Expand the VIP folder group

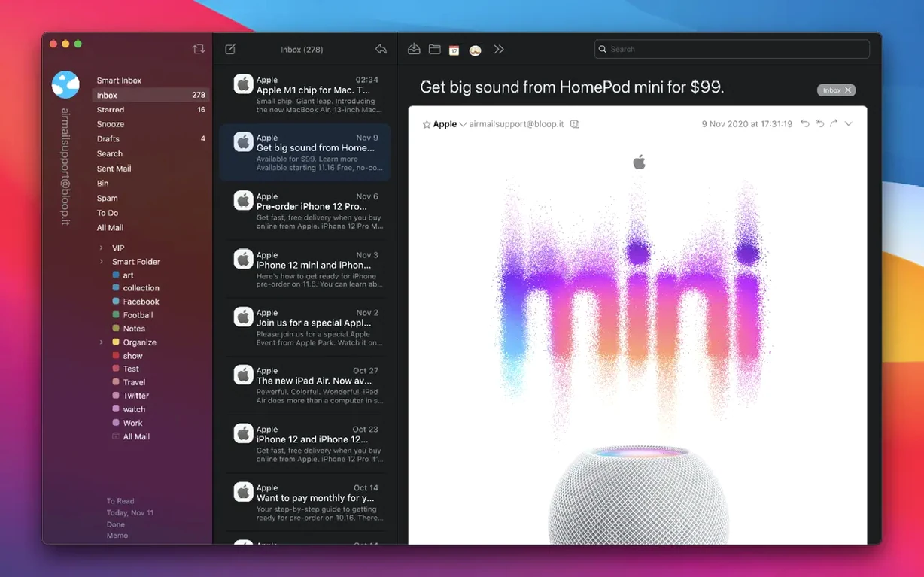102,248
